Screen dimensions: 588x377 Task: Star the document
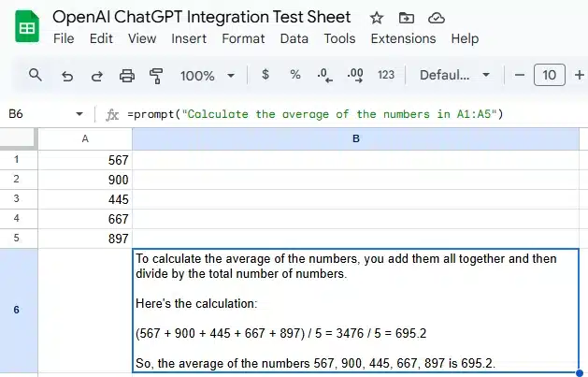pyautogui.click(x=377, y=18)
